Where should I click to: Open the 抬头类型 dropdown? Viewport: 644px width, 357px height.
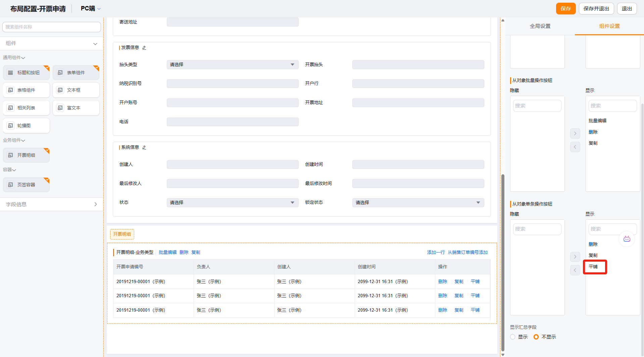click(232, 64)
